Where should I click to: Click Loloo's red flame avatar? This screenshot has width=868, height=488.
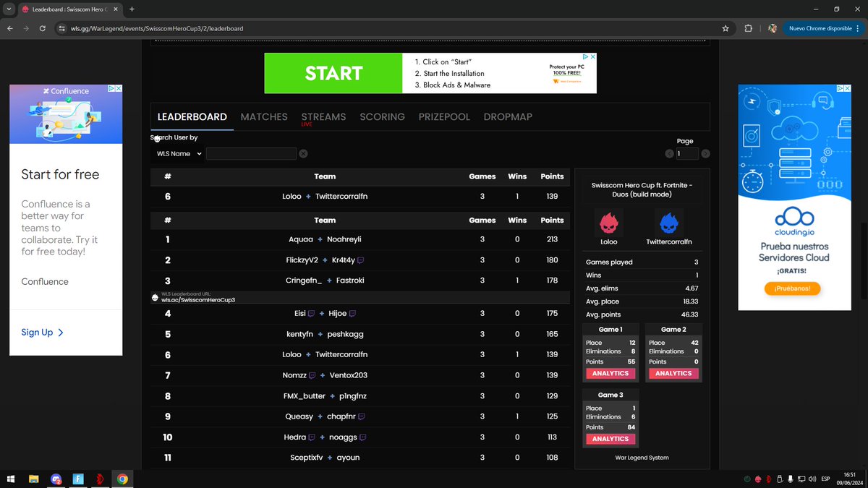pyautogui.click(x=609, y=222)
